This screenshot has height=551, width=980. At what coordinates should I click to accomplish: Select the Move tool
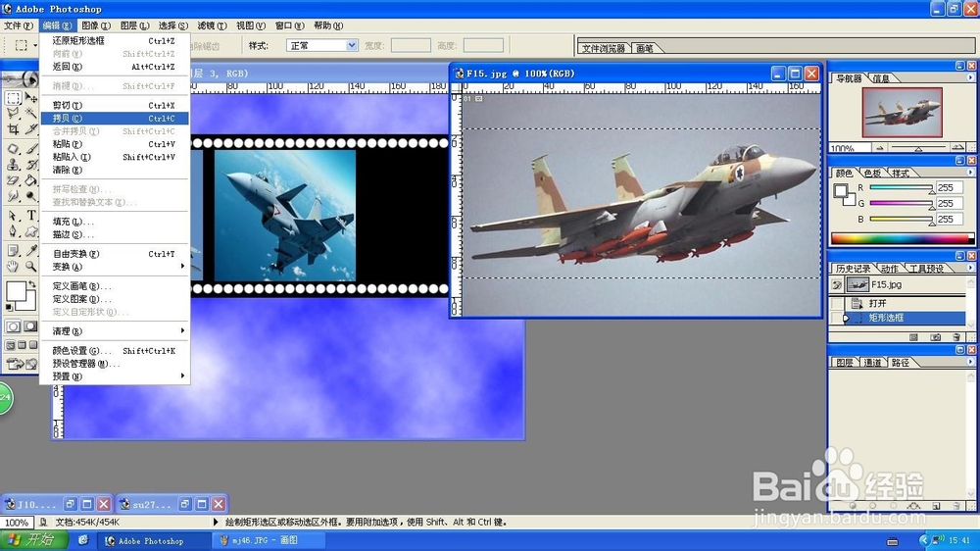click(x=31, y=98)
